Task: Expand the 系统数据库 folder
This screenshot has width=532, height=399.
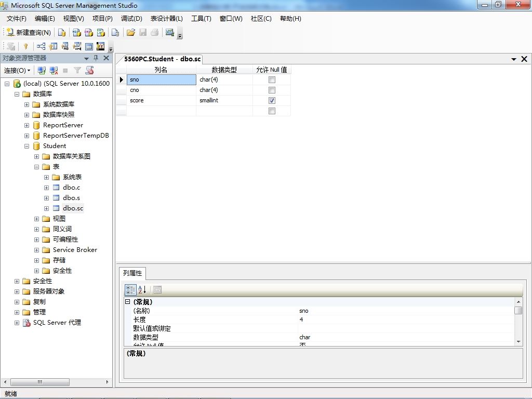Action: click(27, 104)
